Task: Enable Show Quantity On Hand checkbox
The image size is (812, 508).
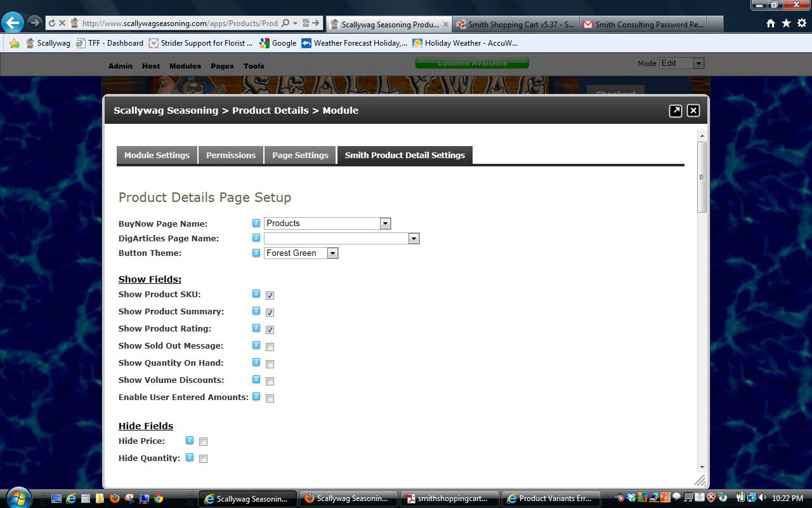Action: [x=270, y=364]
